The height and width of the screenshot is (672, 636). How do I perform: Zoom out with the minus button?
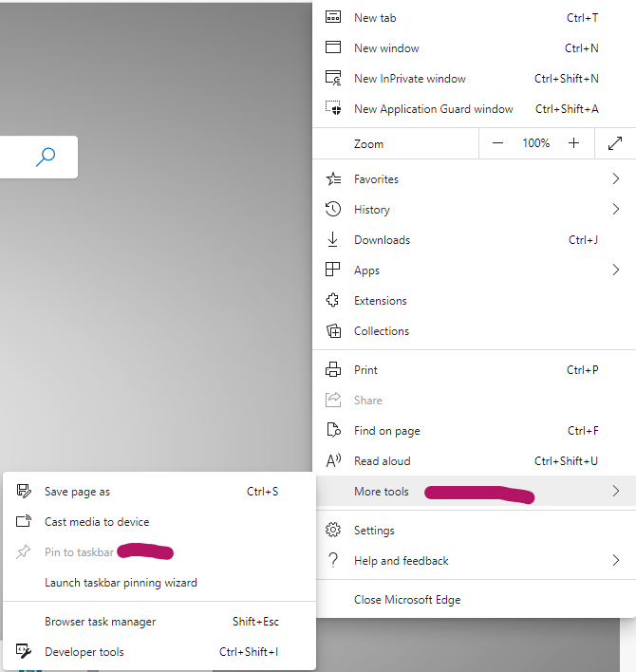497,143
